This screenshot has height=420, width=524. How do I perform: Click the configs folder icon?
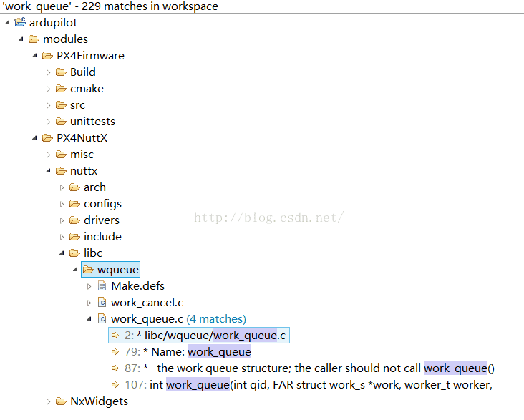click(x=75, y=203)
